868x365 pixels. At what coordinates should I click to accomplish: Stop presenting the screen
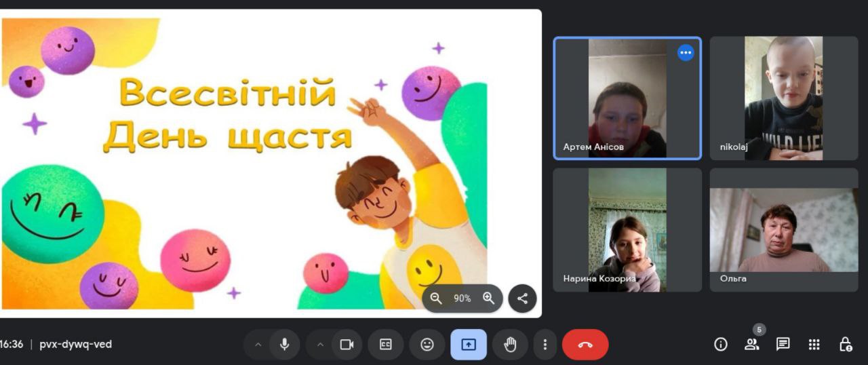tap(469, 345)
